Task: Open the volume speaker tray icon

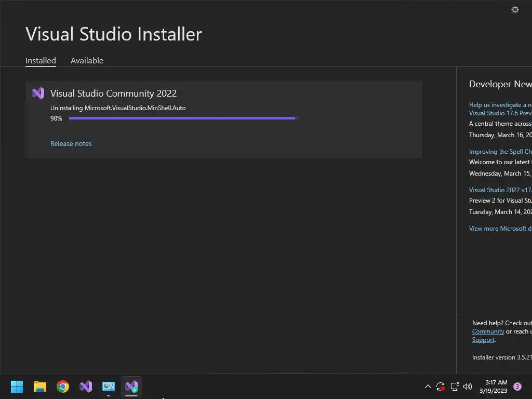Action: click(x=468, y=387)
